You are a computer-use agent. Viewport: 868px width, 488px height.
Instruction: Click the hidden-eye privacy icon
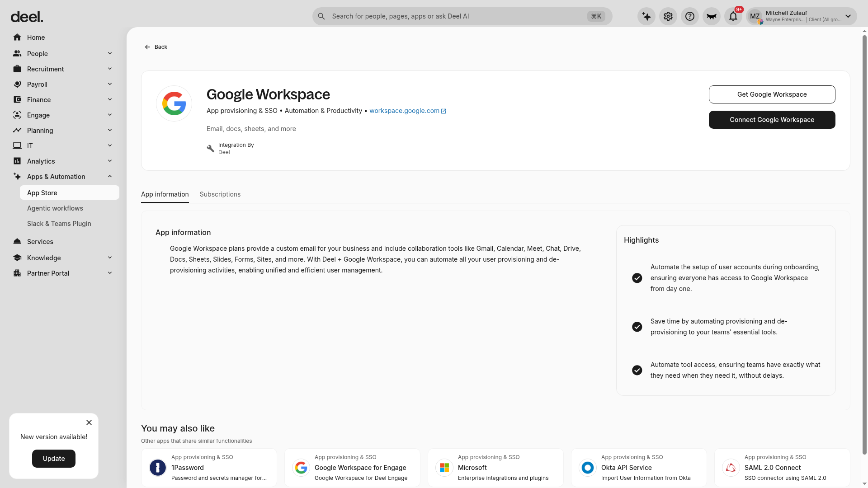[712, 16]
